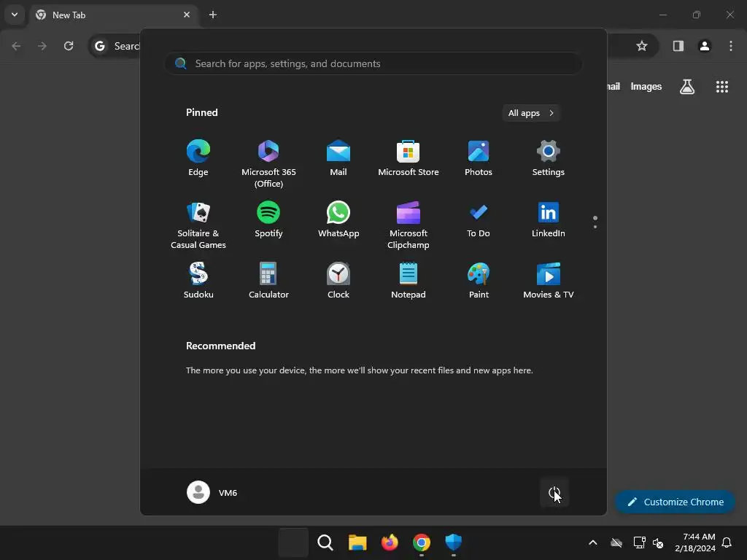
Task: Open Windows Security shield on the taskbar
Action: point(454,542)
